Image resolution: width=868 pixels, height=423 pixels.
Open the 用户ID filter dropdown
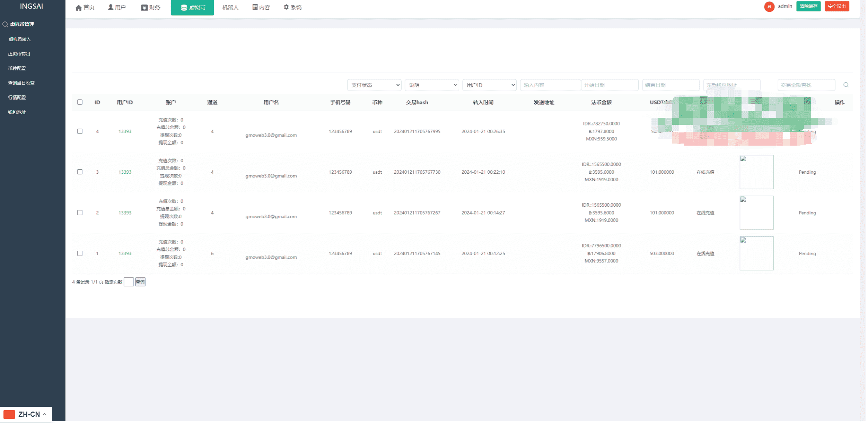[489, 85]
